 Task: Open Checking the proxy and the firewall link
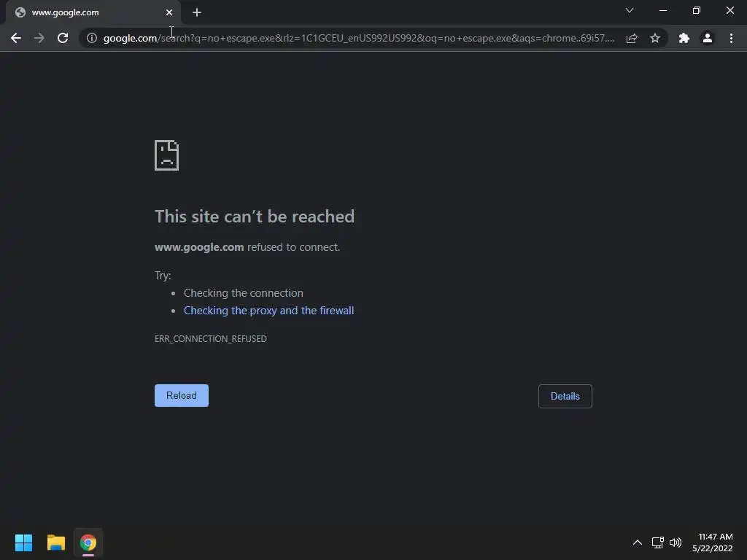point(268,311)
